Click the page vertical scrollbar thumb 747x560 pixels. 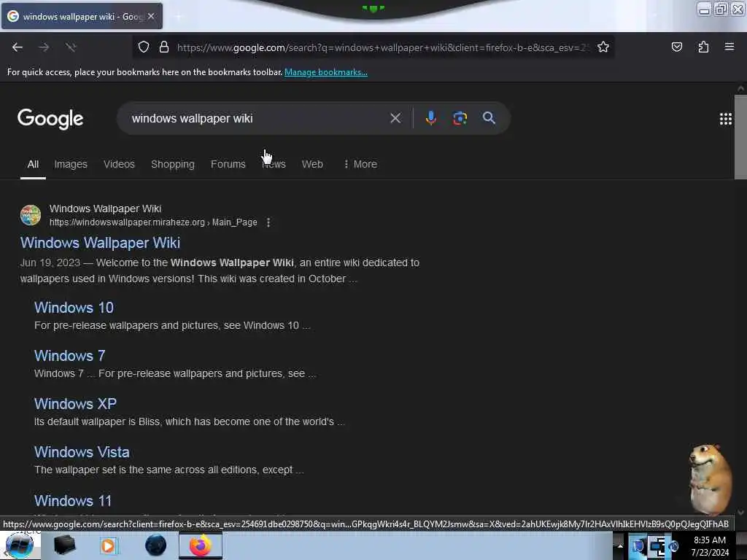(740, 137)
